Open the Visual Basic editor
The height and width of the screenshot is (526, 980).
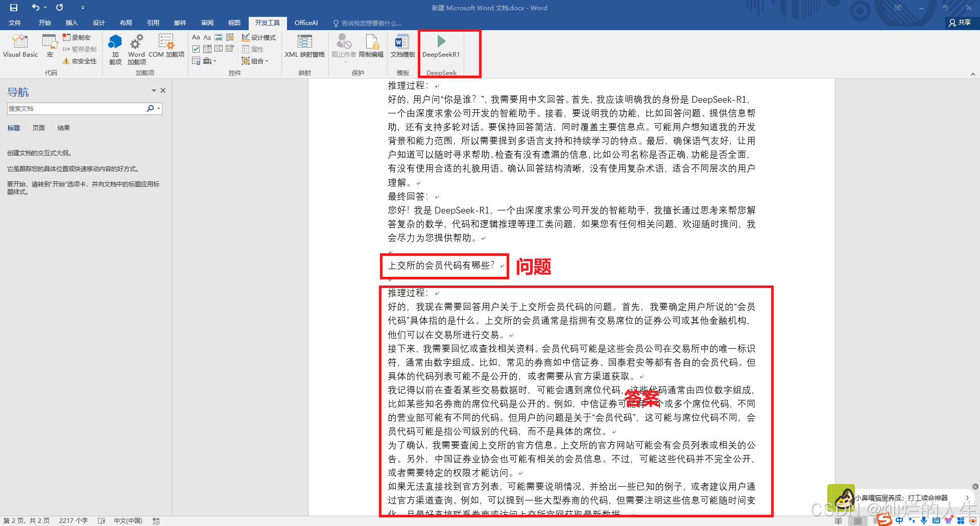(x=20, y=46)
